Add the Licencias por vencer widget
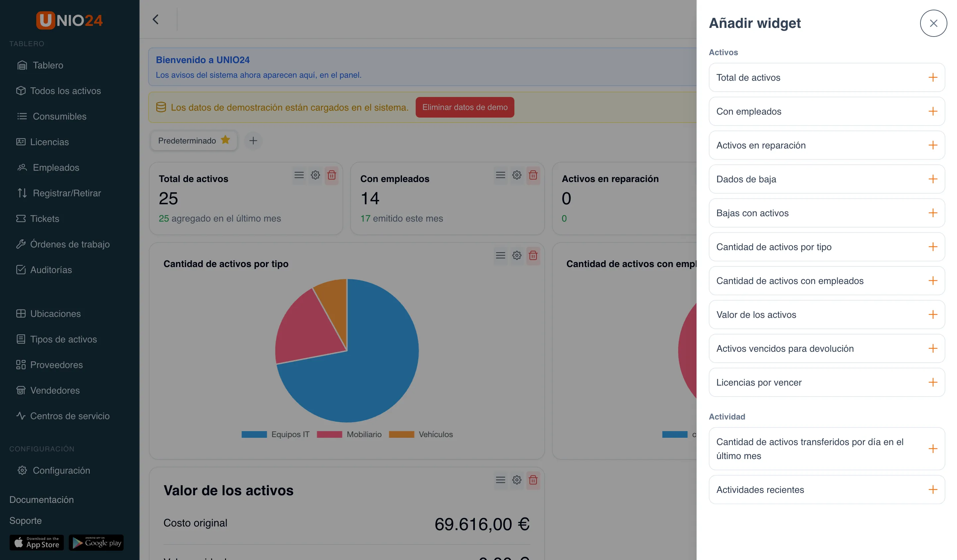 (932, 382)
